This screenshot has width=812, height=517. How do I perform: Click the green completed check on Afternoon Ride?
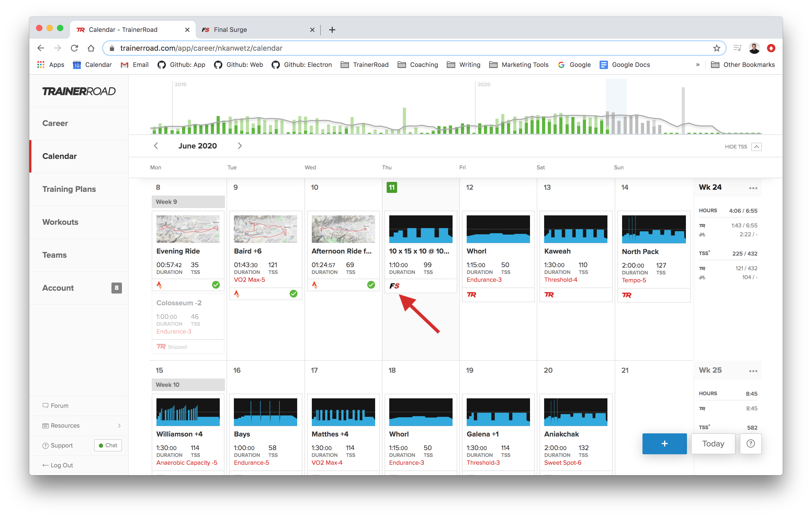[371, 285]
